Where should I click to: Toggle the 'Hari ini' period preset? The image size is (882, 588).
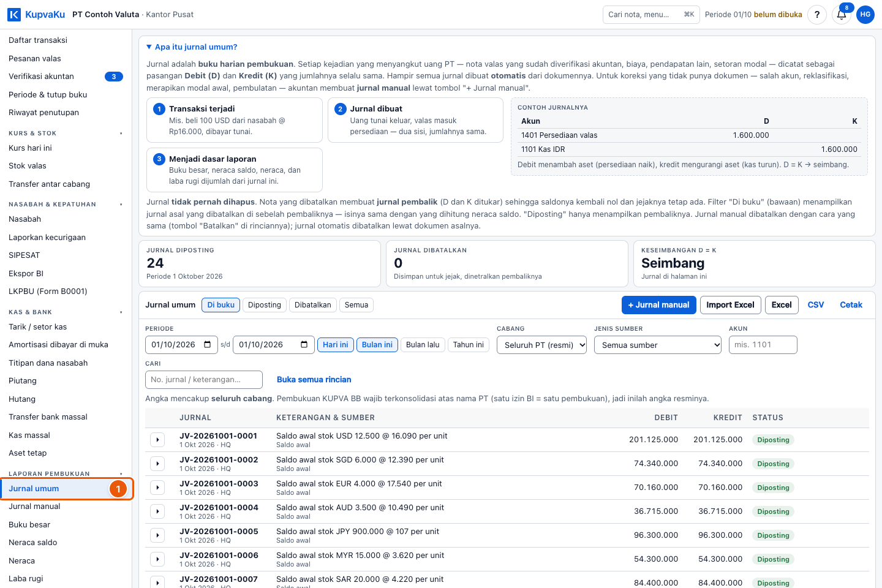[x=336, y=345]
